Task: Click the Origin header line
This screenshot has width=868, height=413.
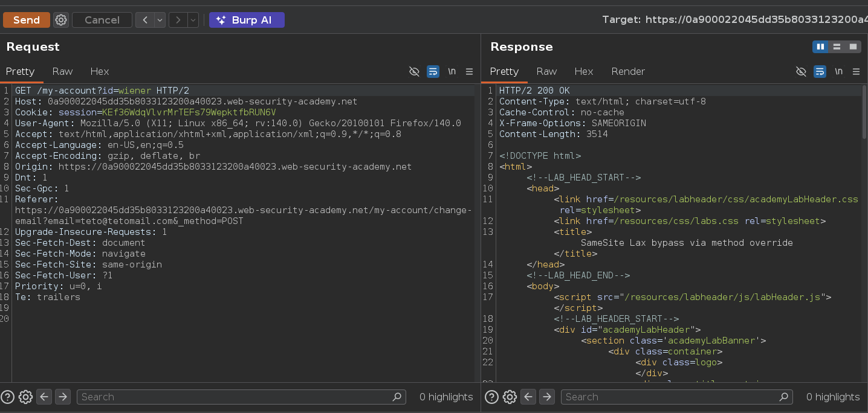Action: coord(213,167)
